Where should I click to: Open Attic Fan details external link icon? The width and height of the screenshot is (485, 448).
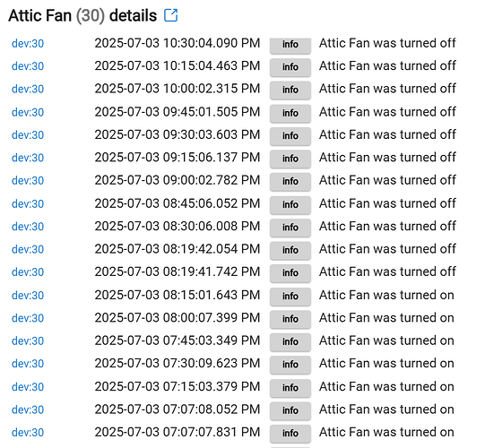tap(170, 15)
